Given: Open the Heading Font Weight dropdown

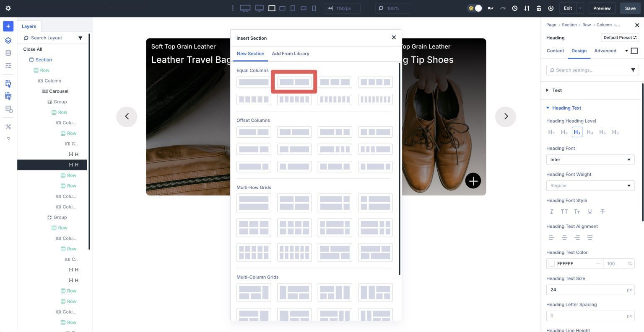Looking at the screenshot, I should [590, 185].
